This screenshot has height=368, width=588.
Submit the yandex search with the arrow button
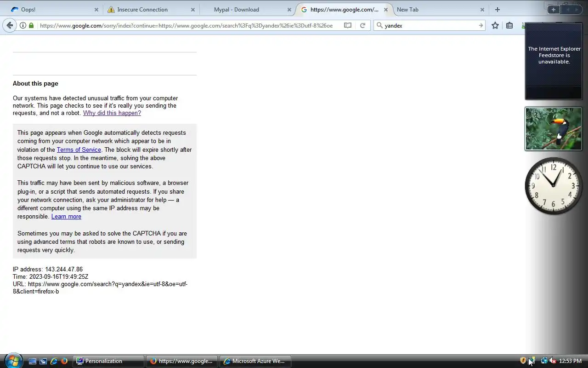coord(481,26)
